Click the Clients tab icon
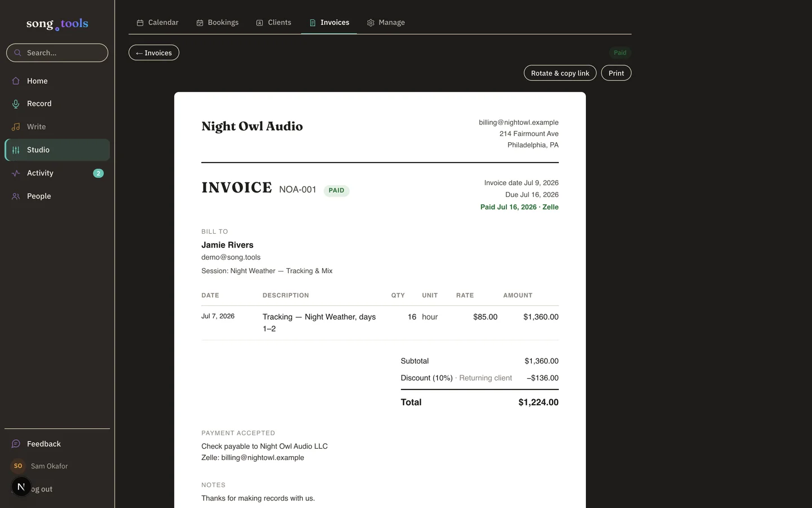 point(259,23)
